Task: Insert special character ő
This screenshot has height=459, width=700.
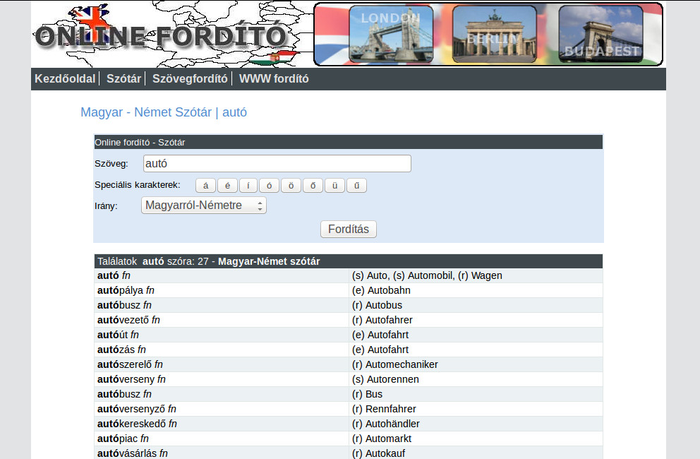Action: (313, 185)
